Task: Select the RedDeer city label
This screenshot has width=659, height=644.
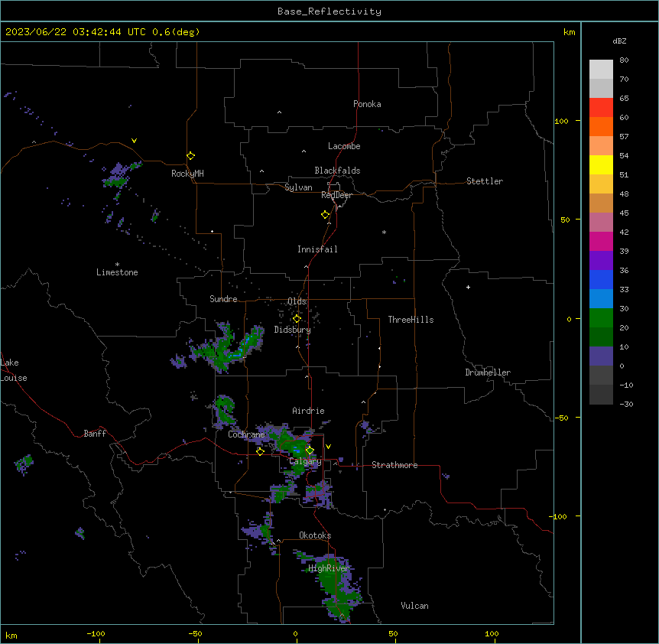Action: (x=336, y=195)
